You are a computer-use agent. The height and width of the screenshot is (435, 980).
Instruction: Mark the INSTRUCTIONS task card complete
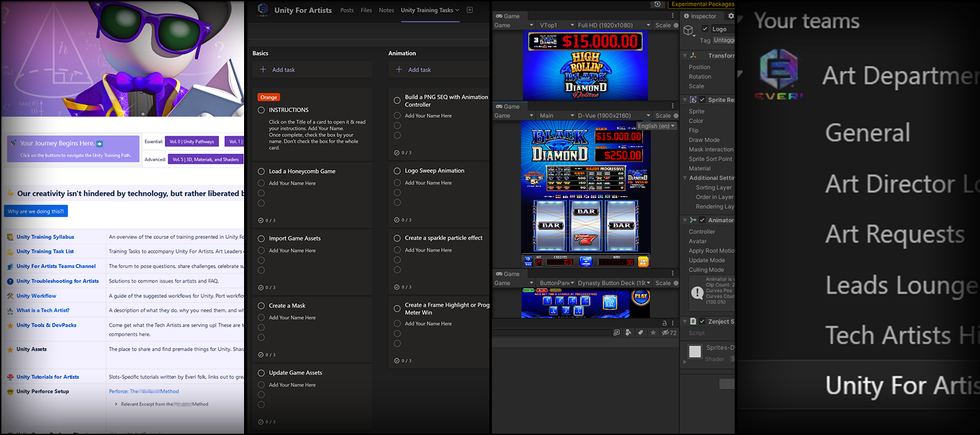261,110
